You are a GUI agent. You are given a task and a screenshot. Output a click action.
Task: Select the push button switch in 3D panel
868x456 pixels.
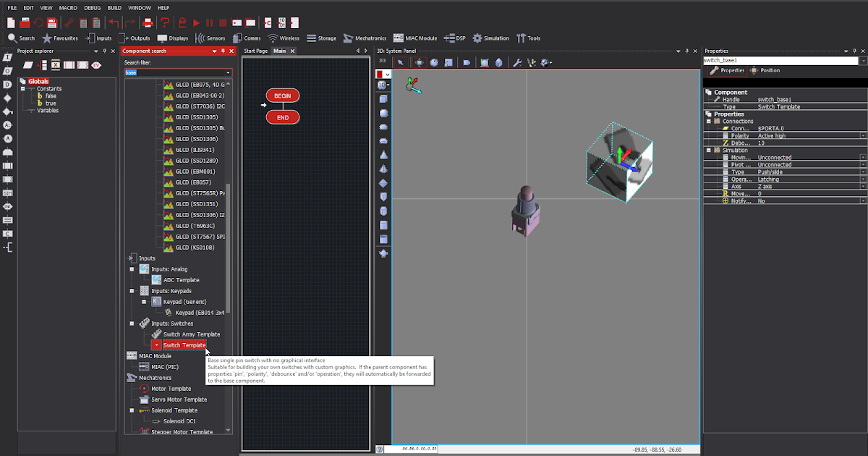pos(524,210)
